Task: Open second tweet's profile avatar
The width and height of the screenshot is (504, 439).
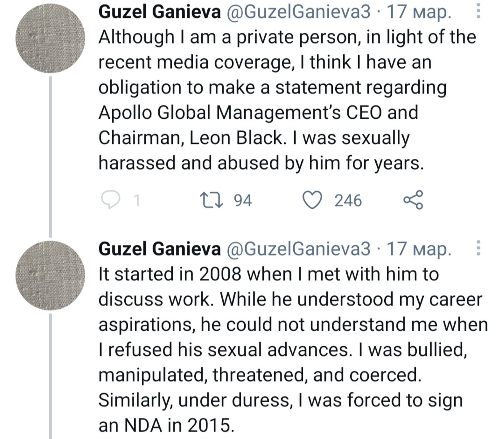Action: (50, 275)
